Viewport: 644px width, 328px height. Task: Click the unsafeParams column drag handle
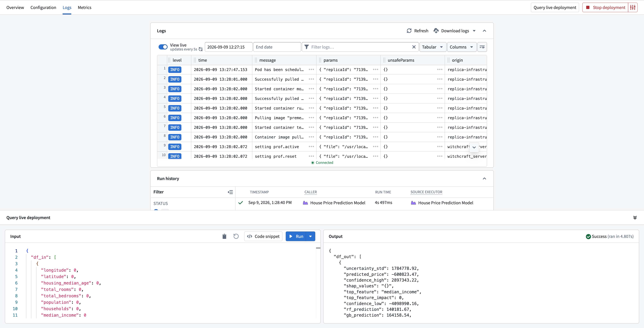pos(384,60)
